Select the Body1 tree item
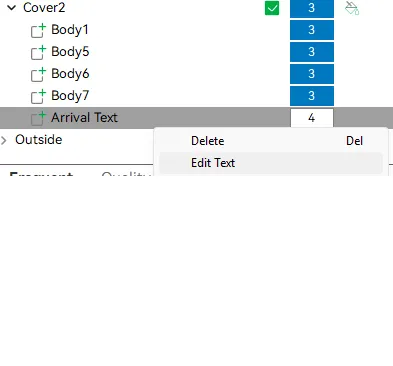Screen dimensions: 393x366 [70, 30]
